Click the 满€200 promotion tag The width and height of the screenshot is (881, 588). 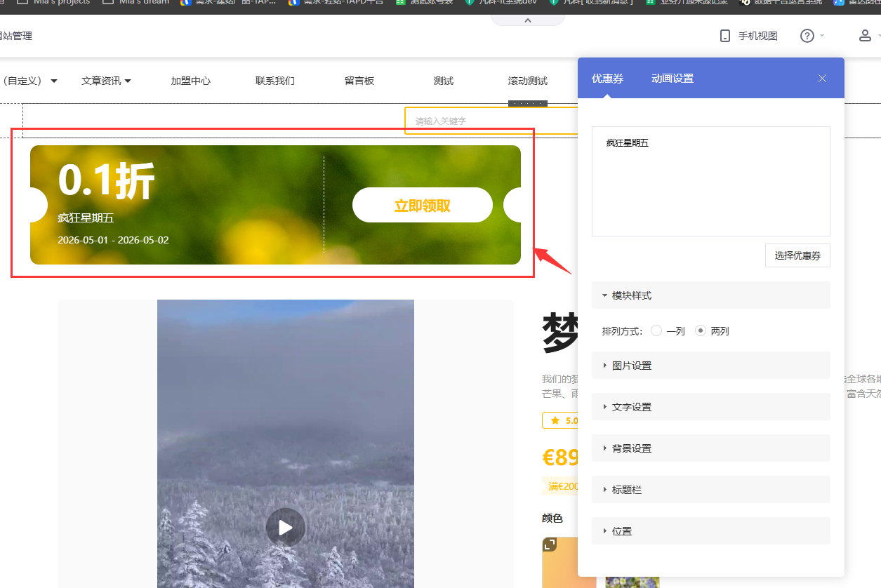coord(560,486)
